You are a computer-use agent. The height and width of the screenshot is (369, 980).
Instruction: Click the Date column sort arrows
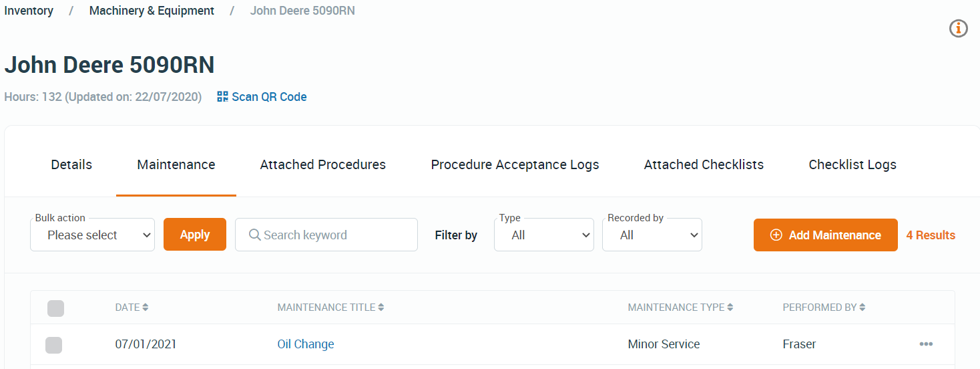(146, 307)
